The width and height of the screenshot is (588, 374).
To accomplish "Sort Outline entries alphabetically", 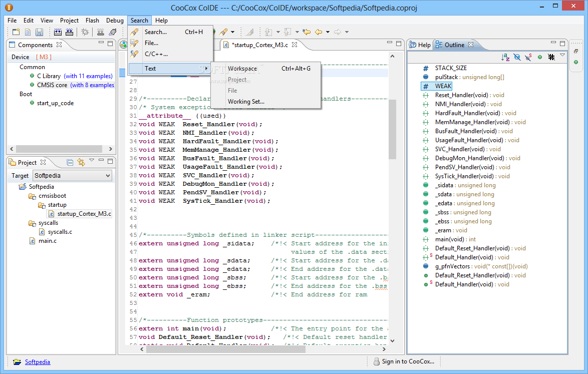I will (x=505, y=57).
